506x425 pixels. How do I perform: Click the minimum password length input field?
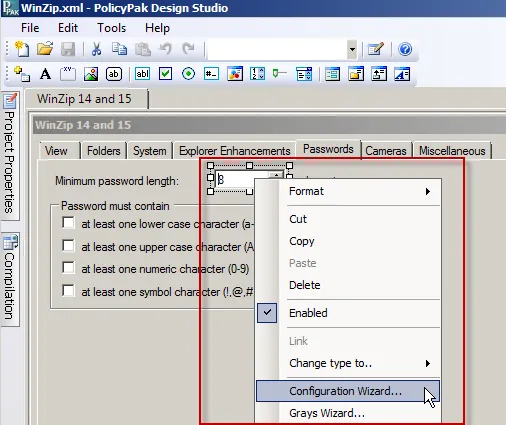click(x=241, y=179)
